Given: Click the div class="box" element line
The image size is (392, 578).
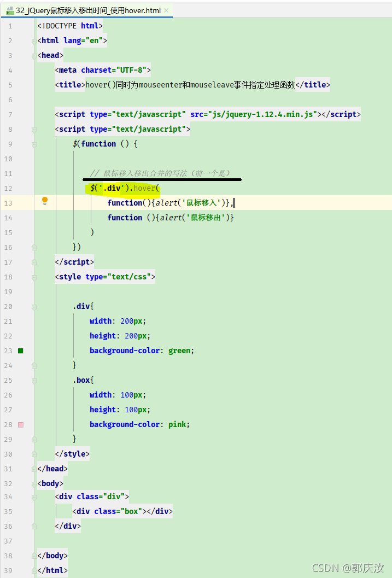Looking at the screenshot, I should coord(122,511).
